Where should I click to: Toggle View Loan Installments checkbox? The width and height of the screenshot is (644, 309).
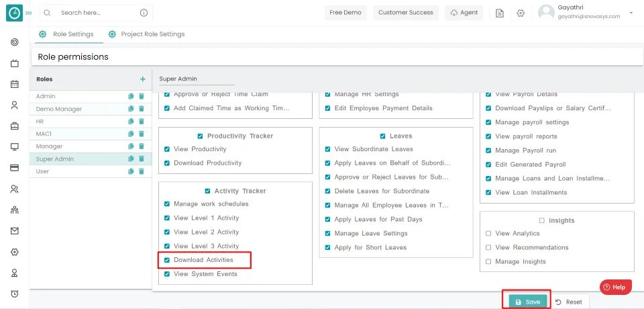tap(488, 193)
